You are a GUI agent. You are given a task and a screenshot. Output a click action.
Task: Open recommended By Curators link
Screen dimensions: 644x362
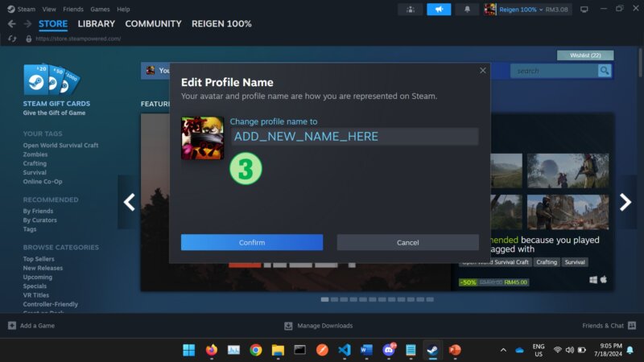click(39, 220)
